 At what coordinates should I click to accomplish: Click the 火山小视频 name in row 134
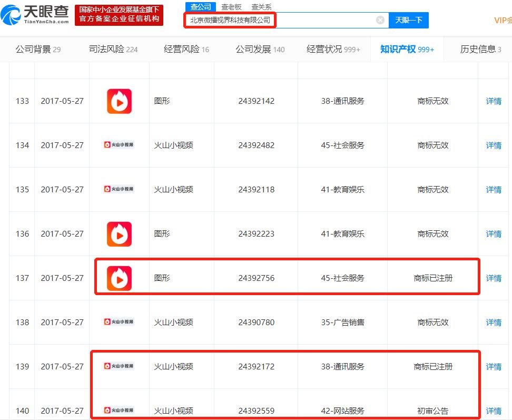click(x=173, y=145)
